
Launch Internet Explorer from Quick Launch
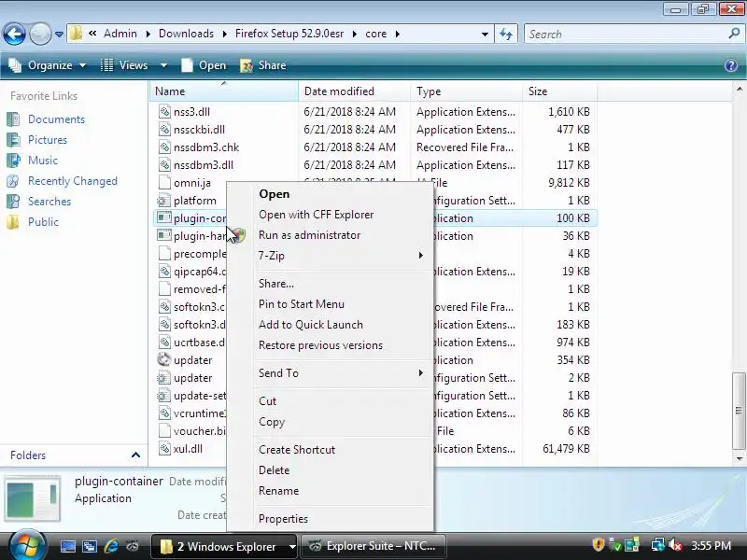coord(111,546)
